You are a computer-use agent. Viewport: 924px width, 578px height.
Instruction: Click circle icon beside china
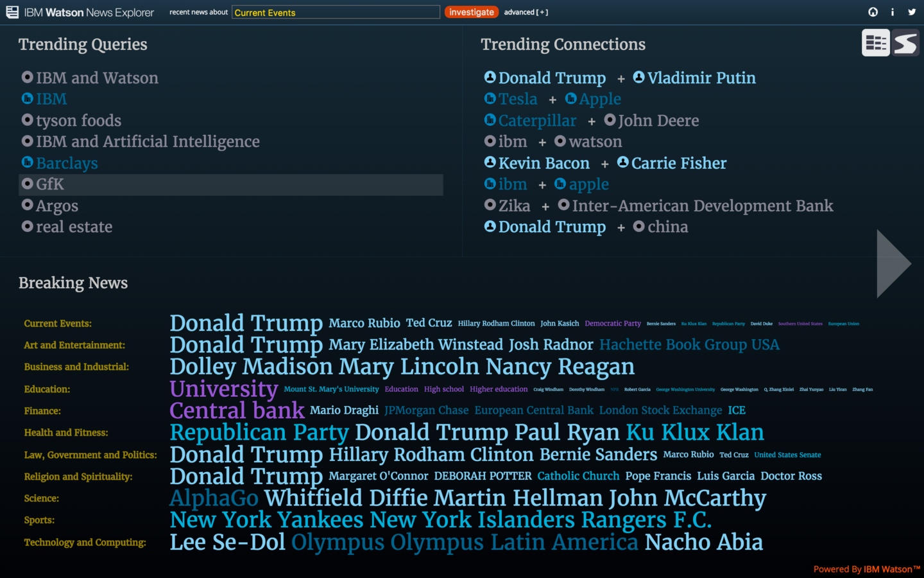(639, 226)
